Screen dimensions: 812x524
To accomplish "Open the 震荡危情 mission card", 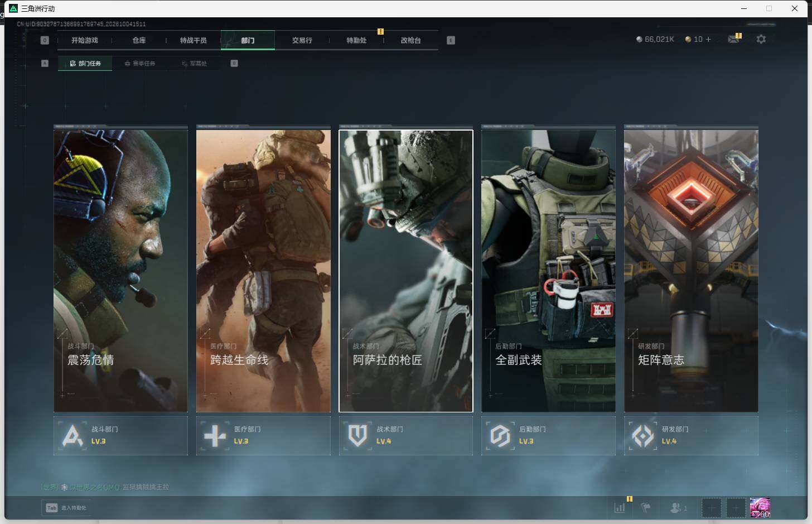I will [120, 271].
